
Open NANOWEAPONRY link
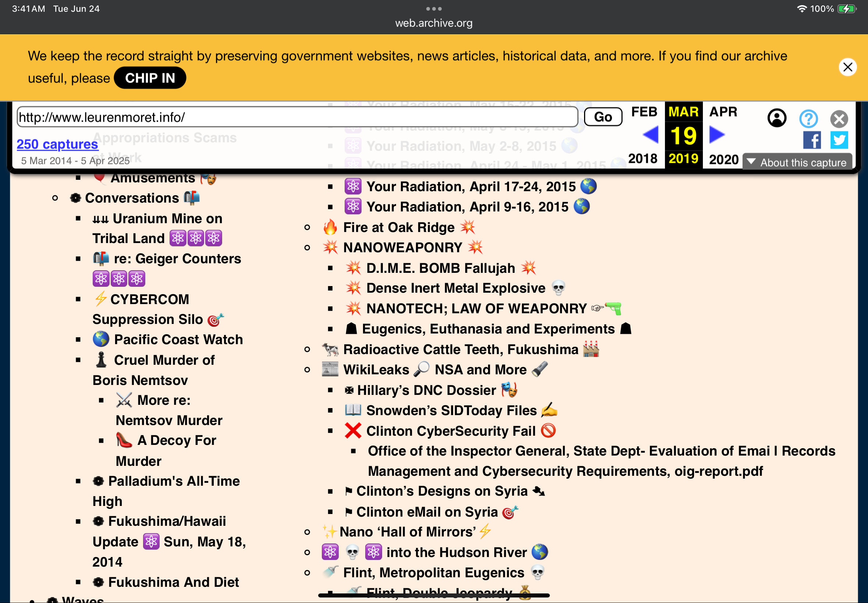pos(402,247)
